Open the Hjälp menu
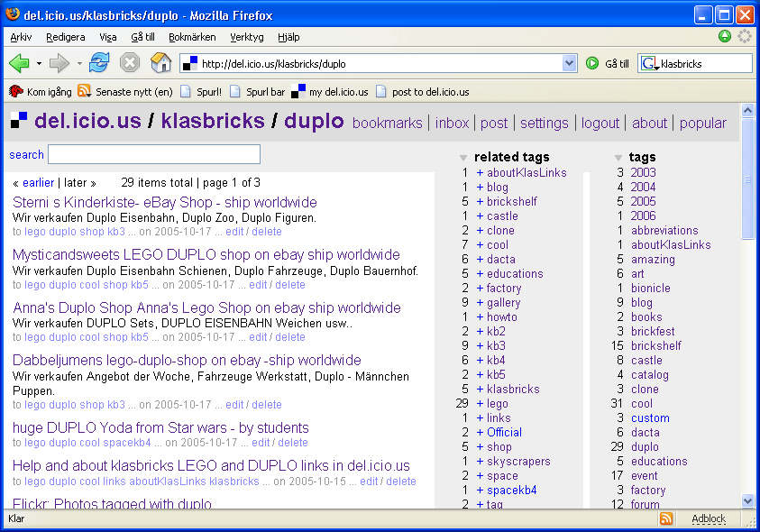The image size is (760, 532). click(x=288, y=37)
